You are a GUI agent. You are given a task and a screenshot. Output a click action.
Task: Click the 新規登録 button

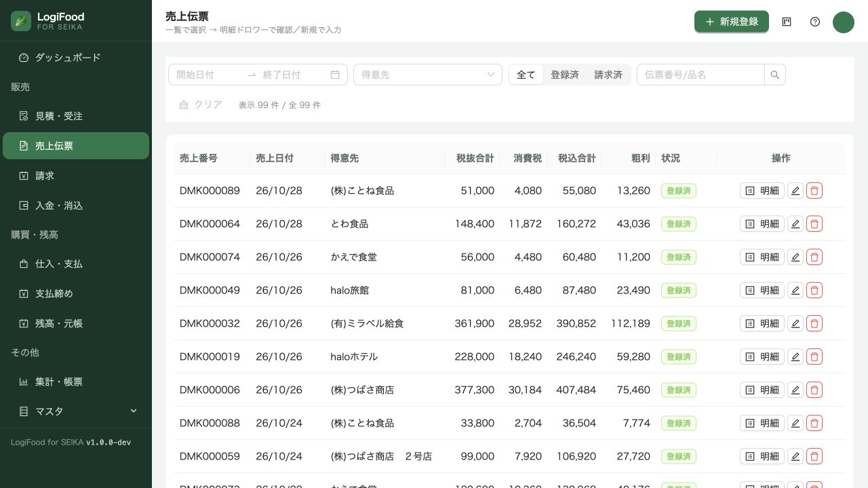(732, 22)
